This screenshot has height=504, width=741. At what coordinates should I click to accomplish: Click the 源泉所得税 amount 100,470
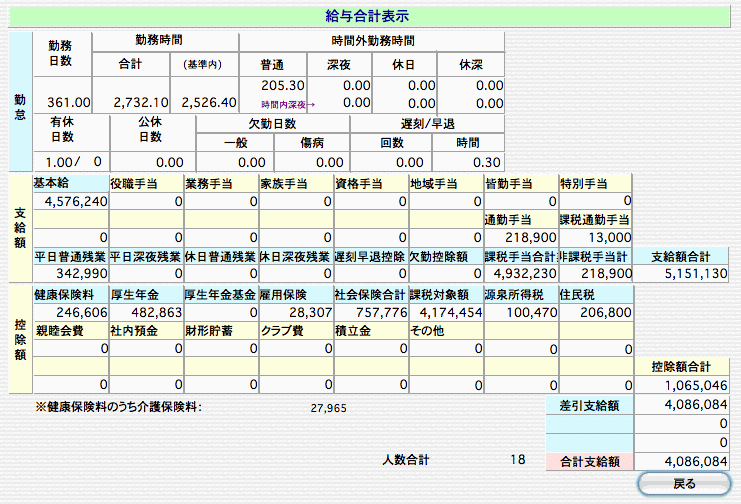click(520, 312)
